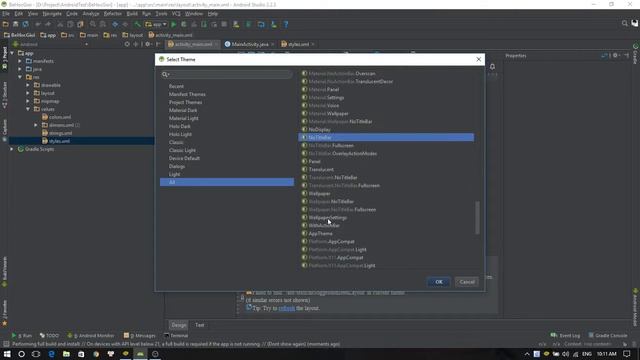Click the Properties panel gear icon
Viewport: 640px width, 360px height.
pyautogui.click(x=616, y=56)
